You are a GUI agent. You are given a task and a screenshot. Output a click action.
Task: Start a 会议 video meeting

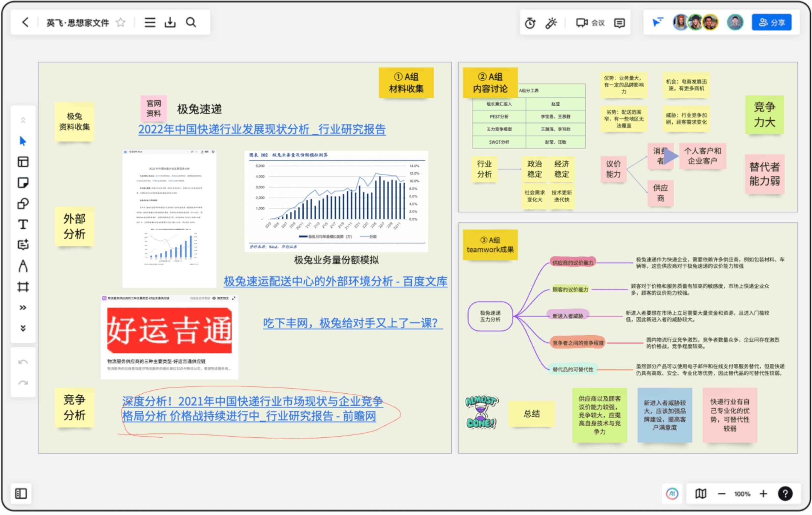(590, 23)
